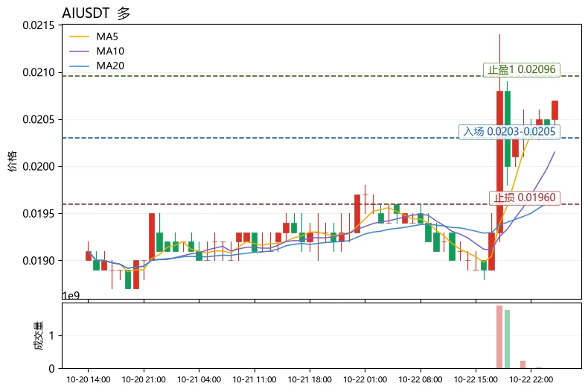Click the 价格 y-axis title
This screenshot has width=588, height=392.
point(13,161)
